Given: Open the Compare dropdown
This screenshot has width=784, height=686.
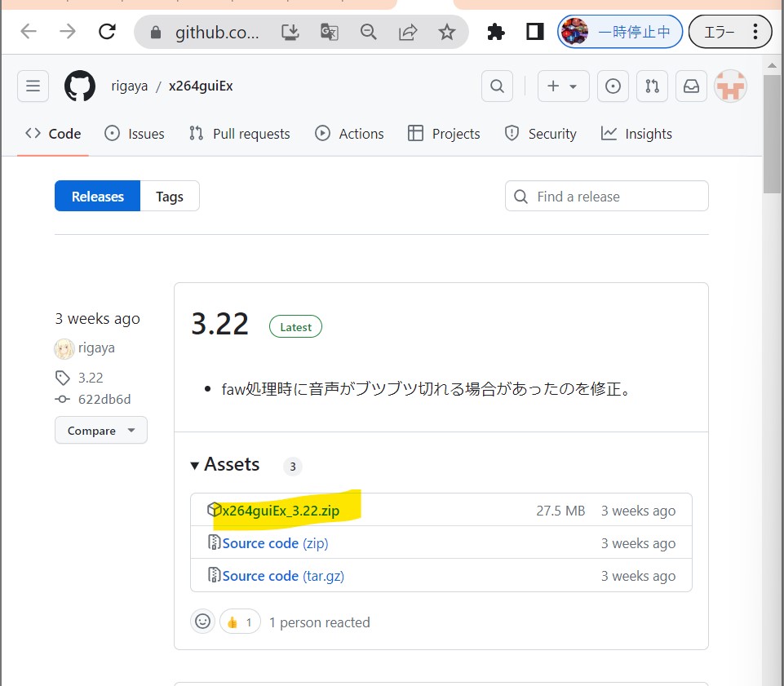Looking at the screenshot, I should 101,430.
